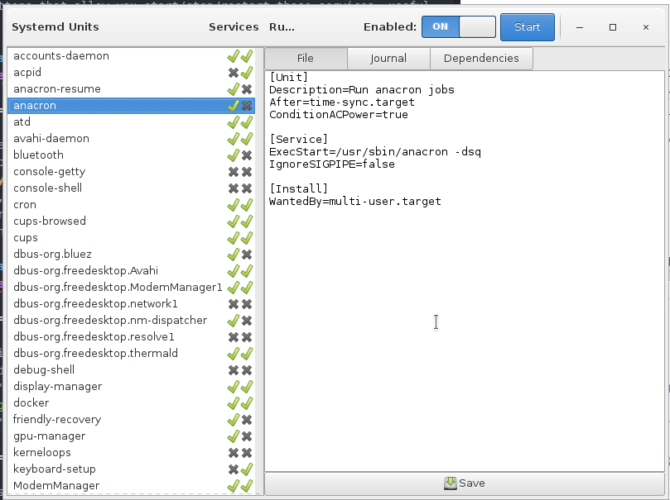Screen dimensions: 670x500
Task: Select the anacron-resume service
Action: click(x=131, y=89)
